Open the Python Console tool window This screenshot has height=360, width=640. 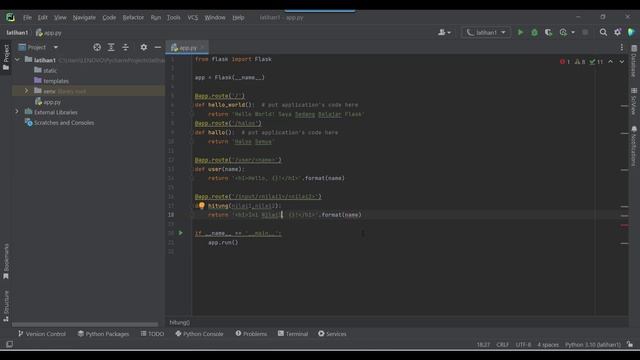click(199, 334)
